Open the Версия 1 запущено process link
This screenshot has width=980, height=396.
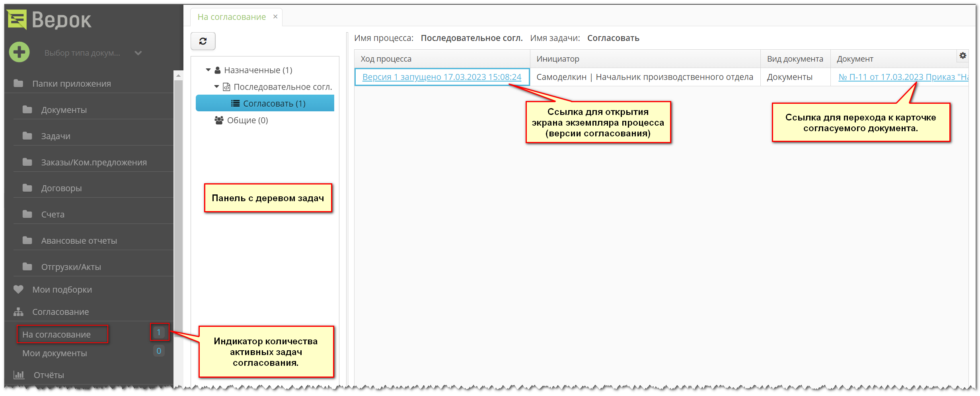[442, 77]
